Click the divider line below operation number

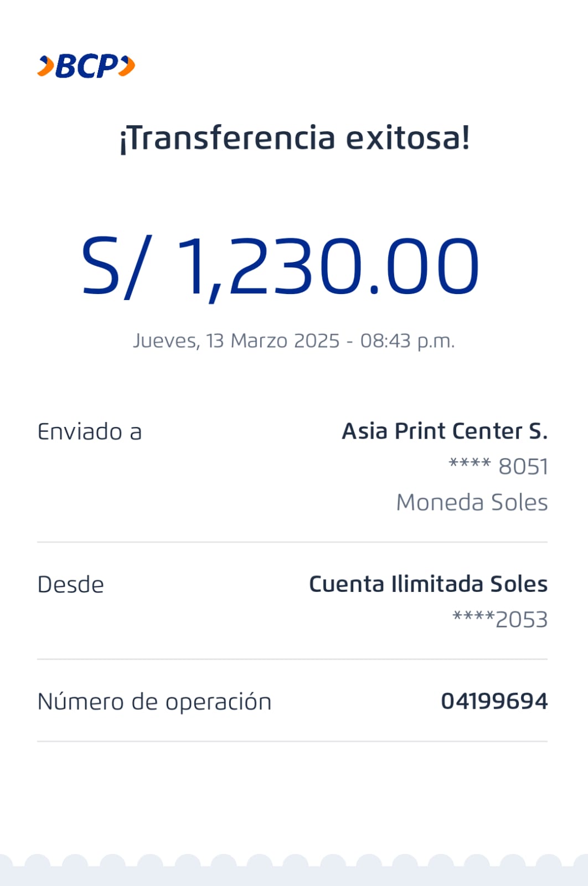[292, 741]
